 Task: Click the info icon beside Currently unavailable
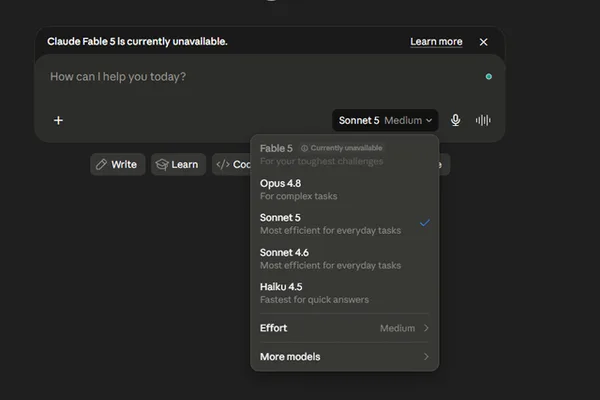pos(304,148)
